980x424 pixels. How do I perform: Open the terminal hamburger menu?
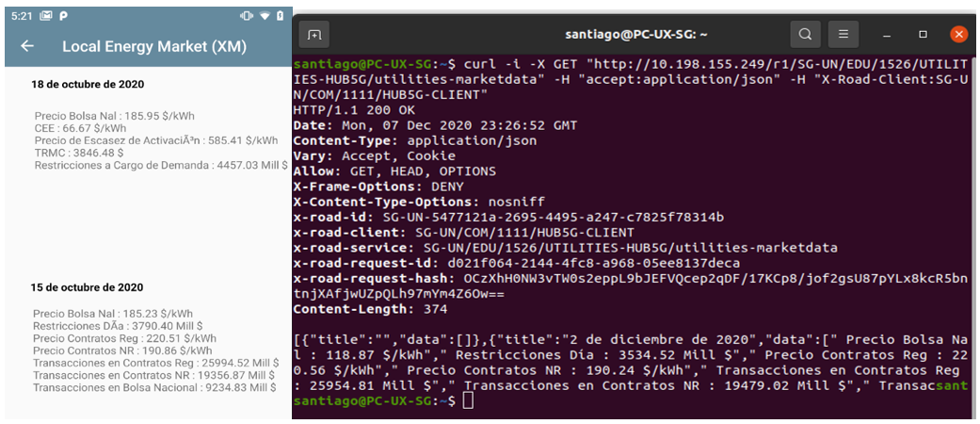coord(843,35)
